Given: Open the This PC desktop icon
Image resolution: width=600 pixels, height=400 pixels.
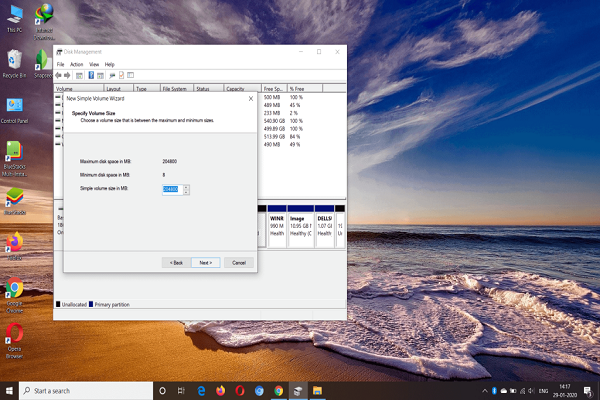Looking at the screenshot, I should tap(15, 16).
